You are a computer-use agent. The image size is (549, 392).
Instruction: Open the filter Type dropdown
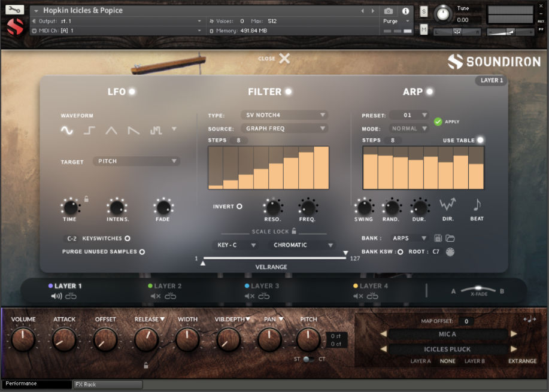284,114
